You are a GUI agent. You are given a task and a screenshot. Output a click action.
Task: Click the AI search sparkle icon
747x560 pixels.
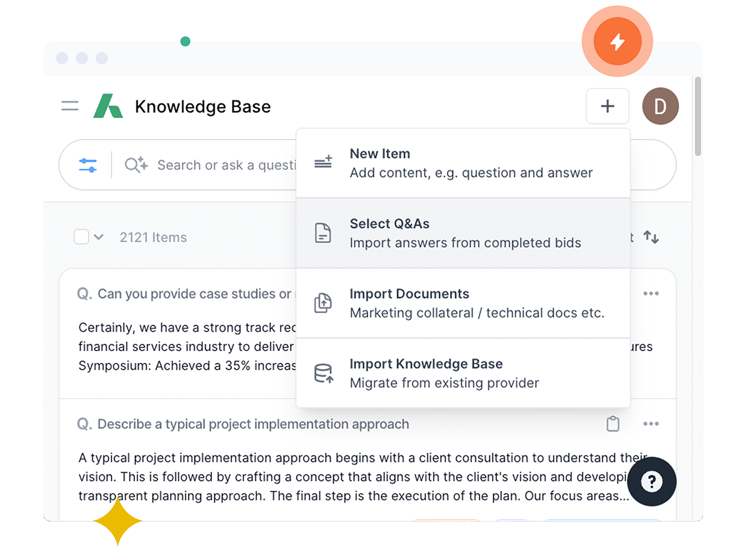click(136, 164)
